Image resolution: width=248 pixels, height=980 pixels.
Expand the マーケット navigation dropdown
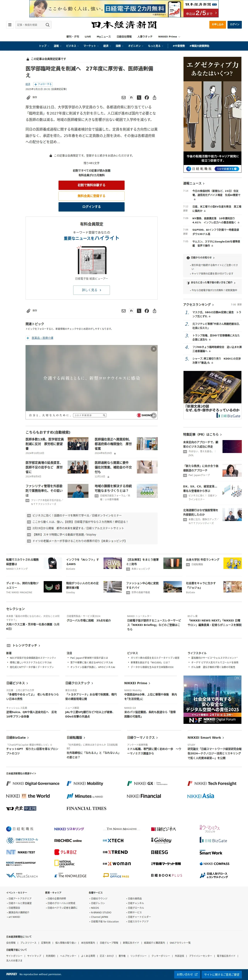91,46
